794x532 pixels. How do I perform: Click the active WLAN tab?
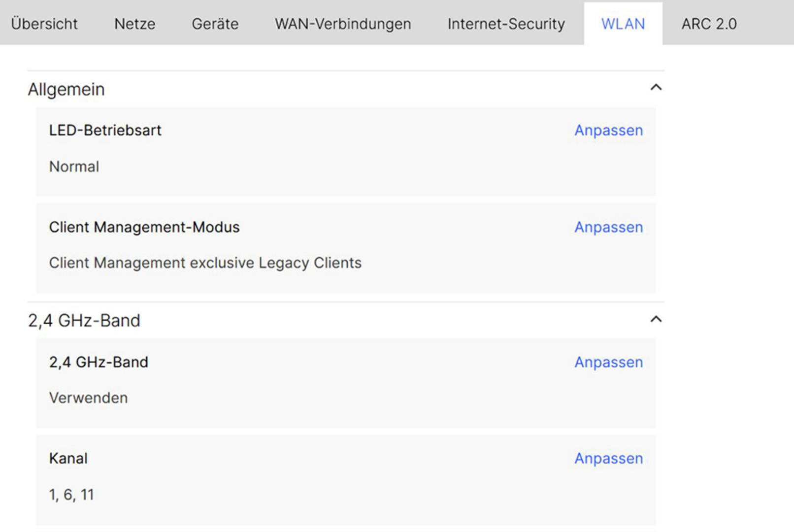(x=623, y=24)
